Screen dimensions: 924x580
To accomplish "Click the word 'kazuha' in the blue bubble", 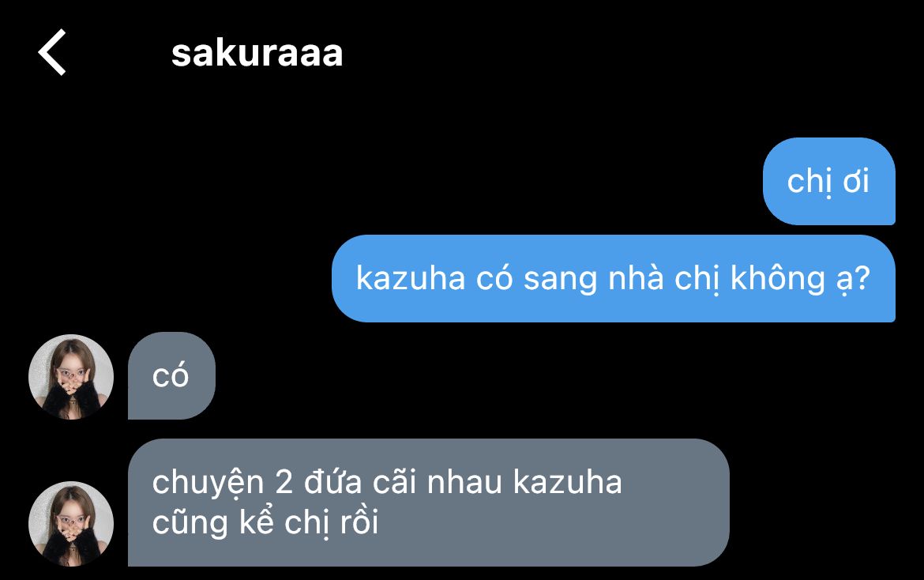I will [411, 278].
